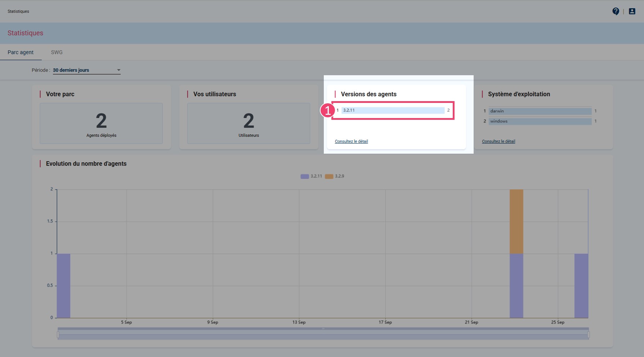Open 'Consultez le détail' under Système d'exploitation
This screenshot has height=357, width=644.
[x=498, y=141]
